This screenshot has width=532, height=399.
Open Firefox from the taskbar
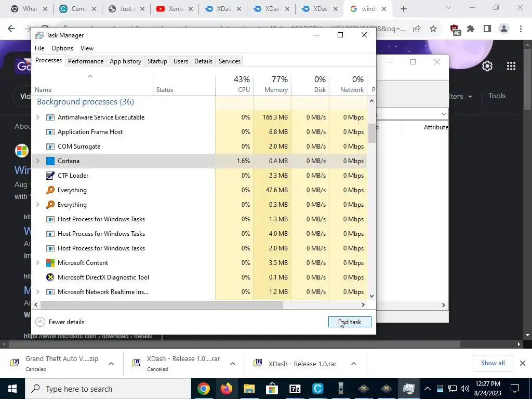click(x=226, y=389)
